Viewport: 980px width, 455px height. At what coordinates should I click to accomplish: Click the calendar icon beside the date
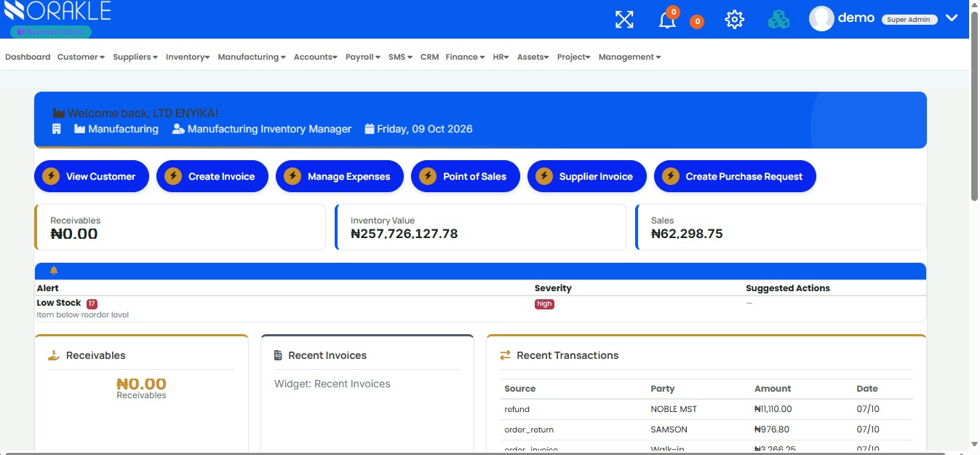pos(370,129)
